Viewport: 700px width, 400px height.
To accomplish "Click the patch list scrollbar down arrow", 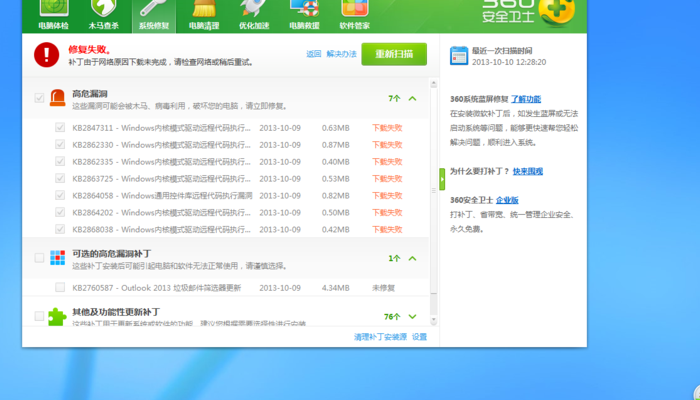I will point(433,320).
